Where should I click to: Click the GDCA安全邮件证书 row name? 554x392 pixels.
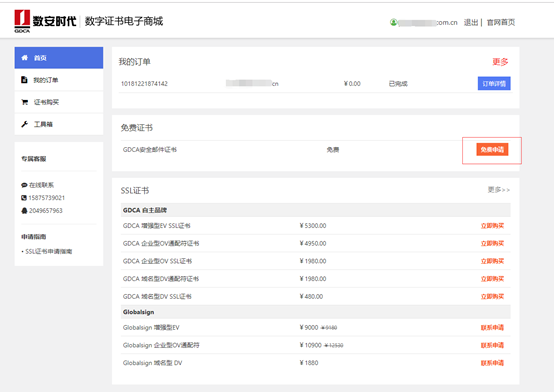click(x=150, y=150)
